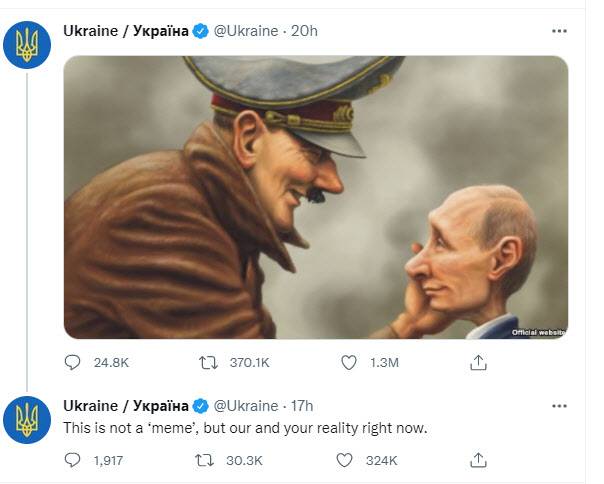This screenshot has height=484, width=604.
Task: Click the reply icon on the first tweet
Action: 72,363
